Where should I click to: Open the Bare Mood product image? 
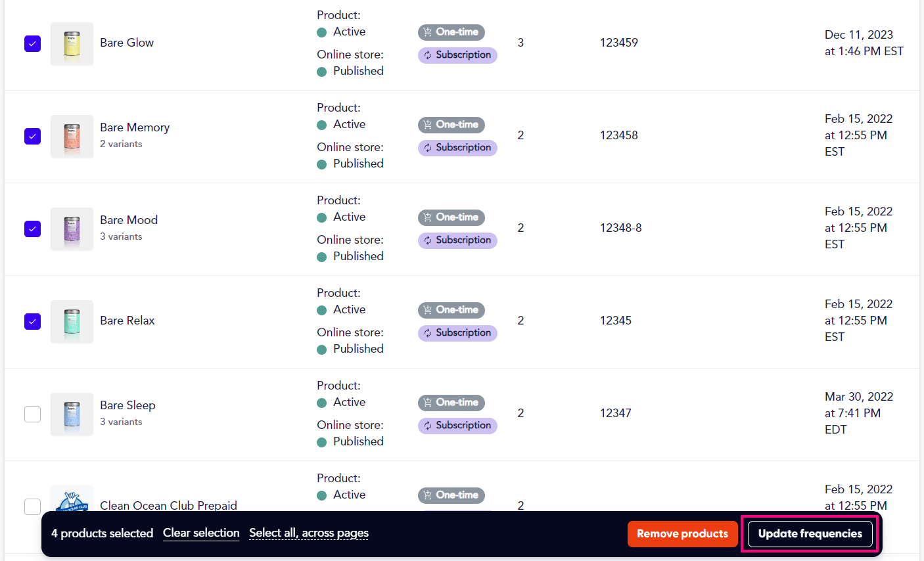pos(72,229)
